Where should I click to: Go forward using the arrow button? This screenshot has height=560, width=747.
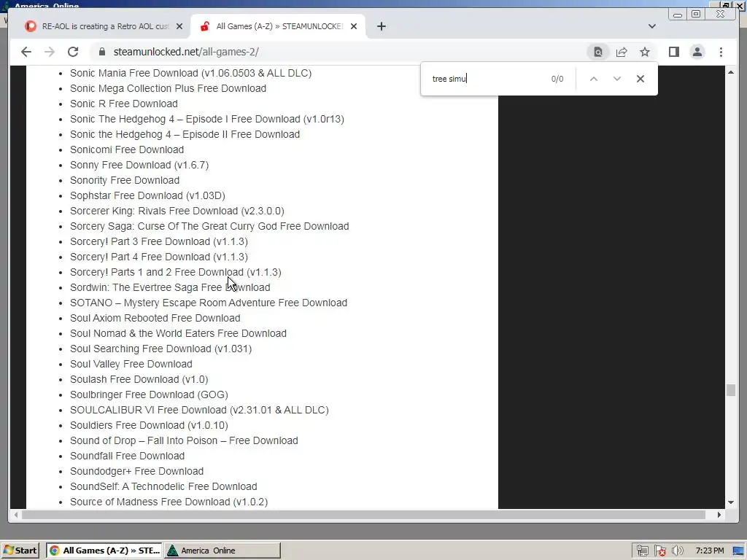pyautogui.click(x=50, y=52)
